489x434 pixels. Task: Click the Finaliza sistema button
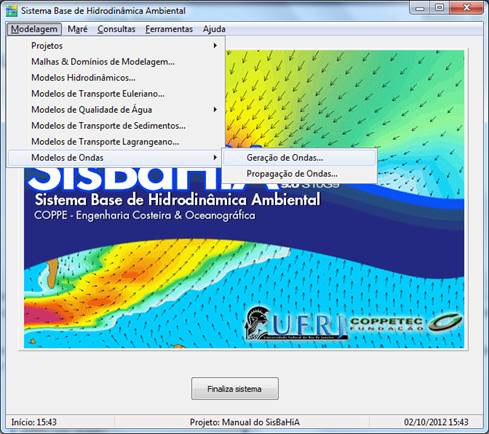[x=235, y=389]
